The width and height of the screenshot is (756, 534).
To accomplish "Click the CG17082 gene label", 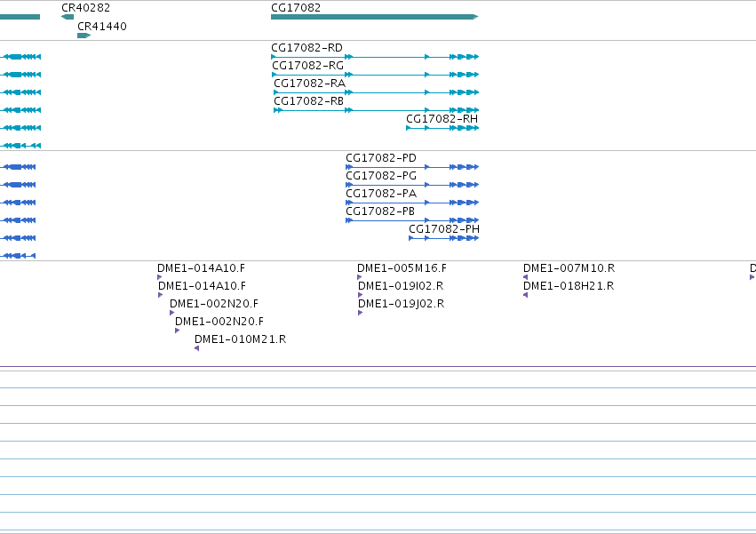I will tap(296, 8).
